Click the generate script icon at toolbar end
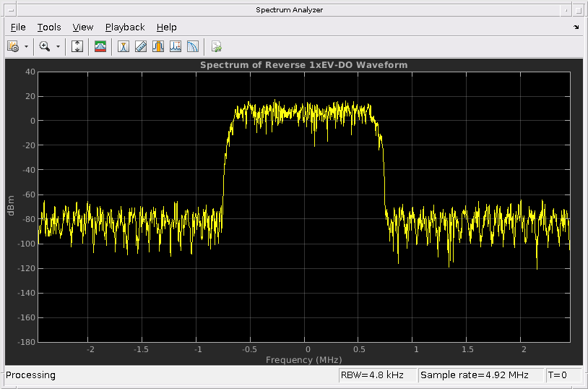Viewport: 588px width, 389px height. [x=216, y=47]
